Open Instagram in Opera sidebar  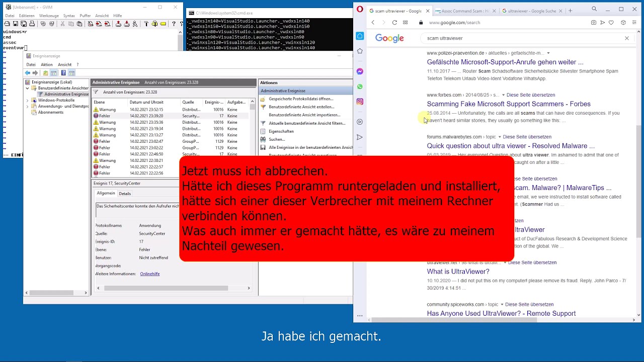(360, 102)
